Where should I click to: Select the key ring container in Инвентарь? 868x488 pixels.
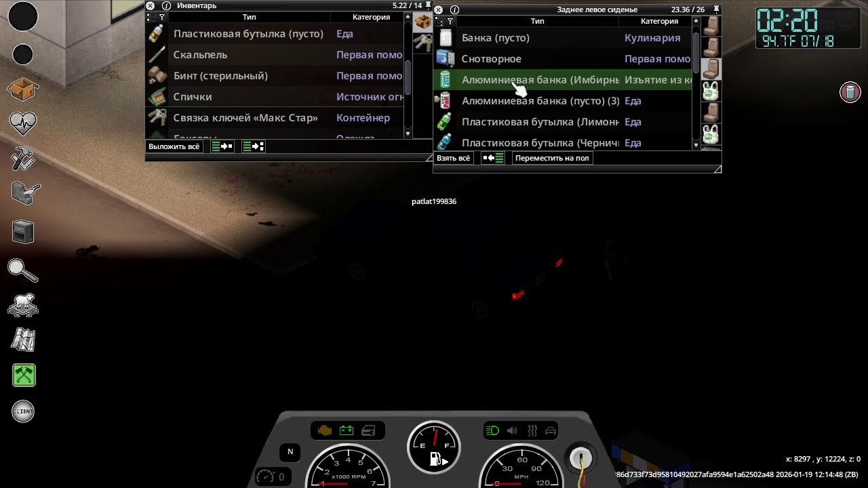tap(423, 43)
